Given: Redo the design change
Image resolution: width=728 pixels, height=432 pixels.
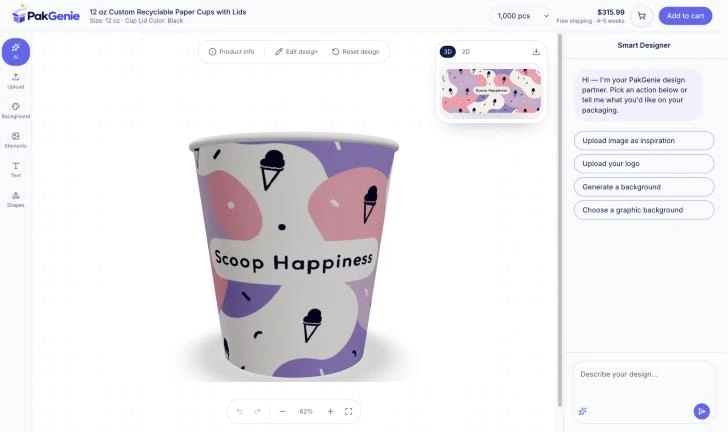Looking at the screenshot, I should [x=258, y=412].
